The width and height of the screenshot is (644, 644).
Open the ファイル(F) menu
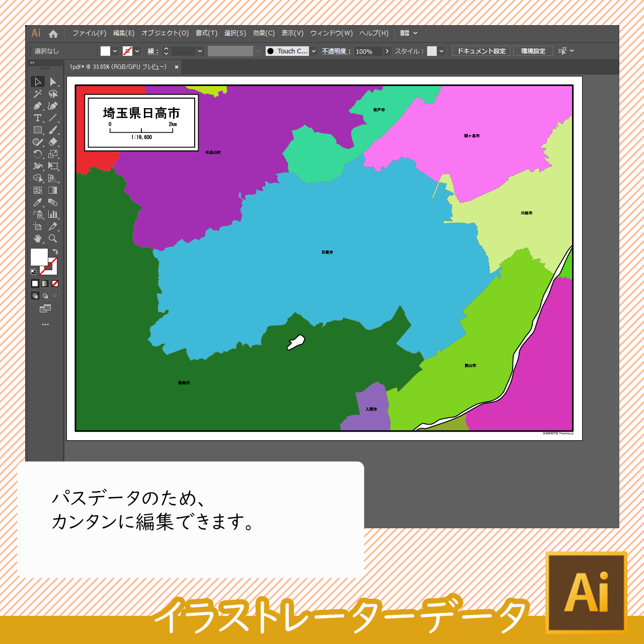tap(89, 33)
